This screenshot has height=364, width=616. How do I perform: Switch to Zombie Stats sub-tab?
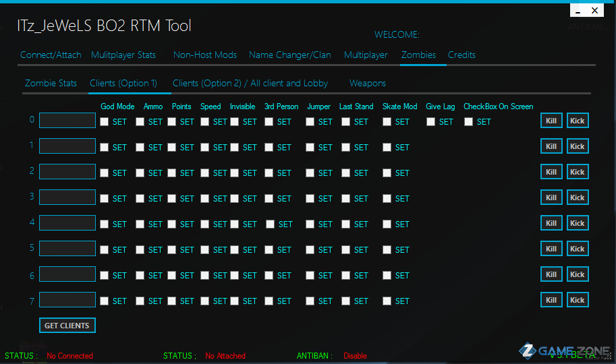[51, 83]
